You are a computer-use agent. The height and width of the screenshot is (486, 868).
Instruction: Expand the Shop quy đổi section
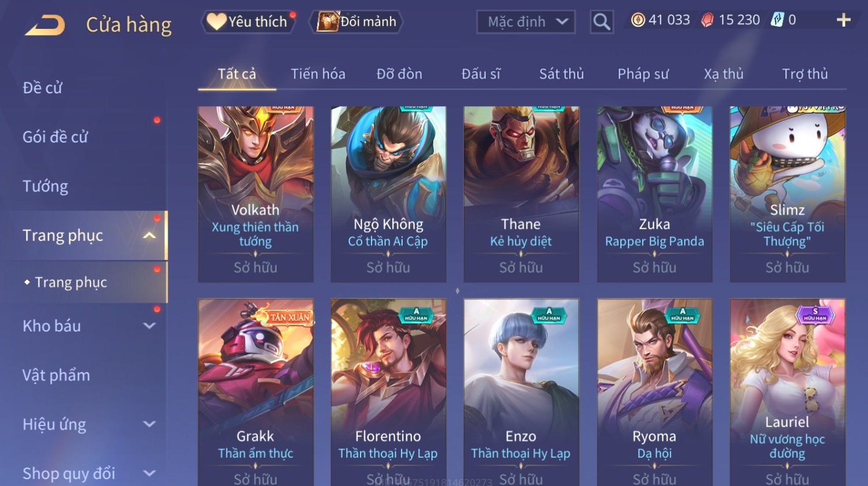pos(149,473)
